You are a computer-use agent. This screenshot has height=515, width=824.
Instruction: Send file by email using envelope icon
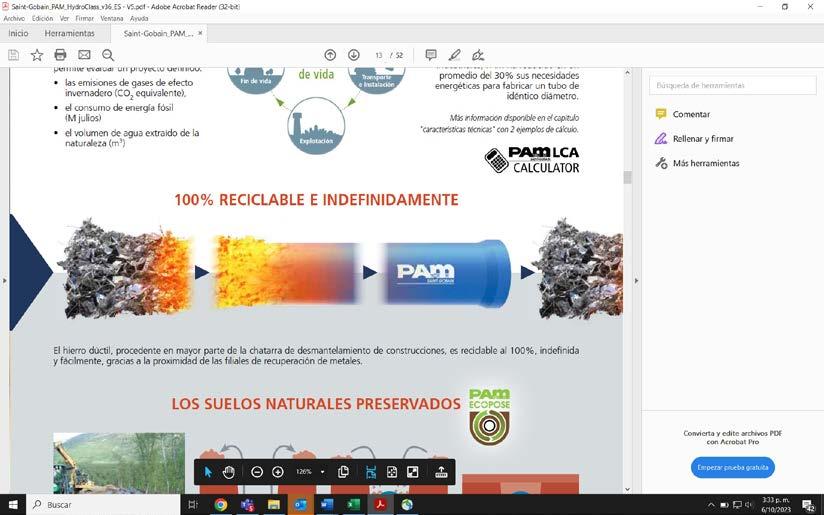(84, 55)
